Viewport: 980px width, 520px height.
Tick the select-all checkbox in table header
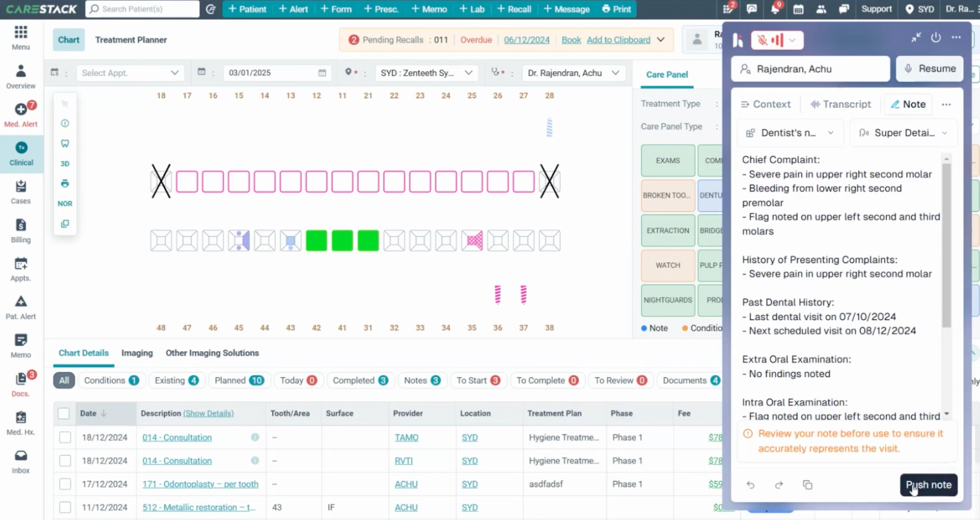tap(63, 413)
